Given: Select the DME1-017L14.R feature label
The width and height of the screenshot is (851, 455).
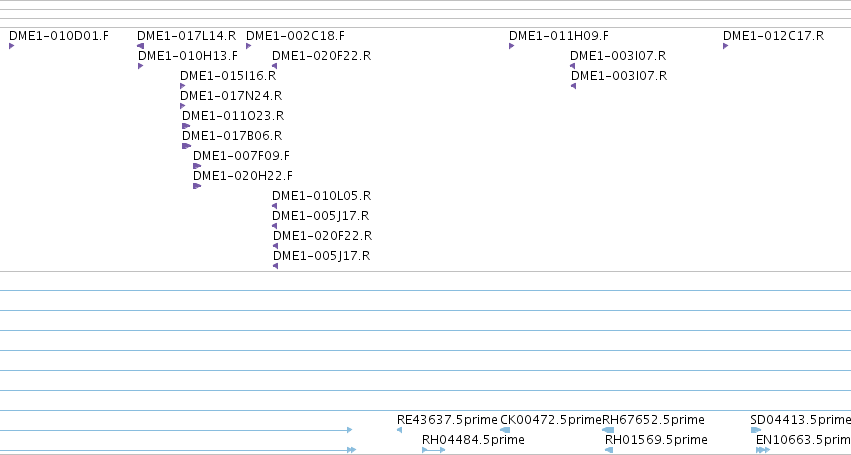Looking at the screenshot, I should click(x=186, y=36).
